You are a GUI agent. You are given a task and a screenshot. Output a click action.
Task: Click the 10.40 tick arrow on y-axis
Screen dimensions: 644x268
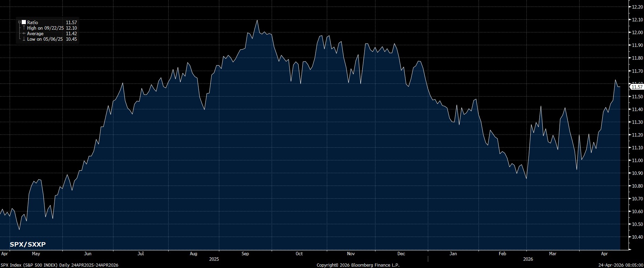click(630, 237)
